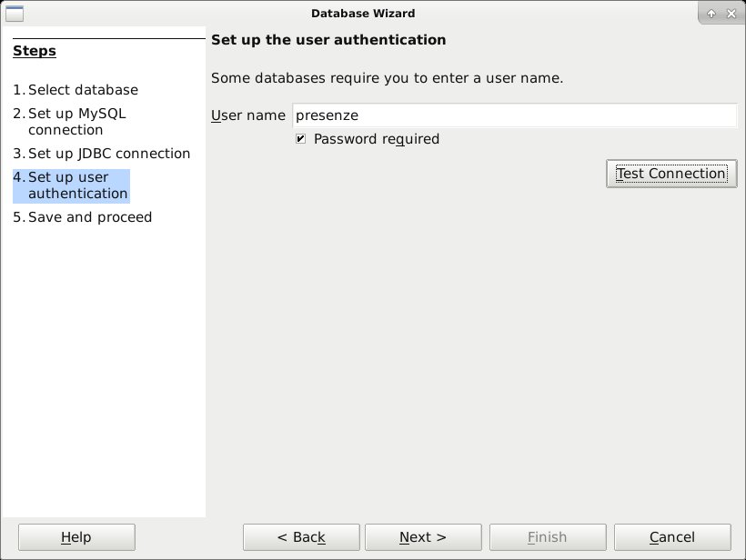Close the Database Wizard window
This screenshot has height=560, width=746.
coord(731,13)
